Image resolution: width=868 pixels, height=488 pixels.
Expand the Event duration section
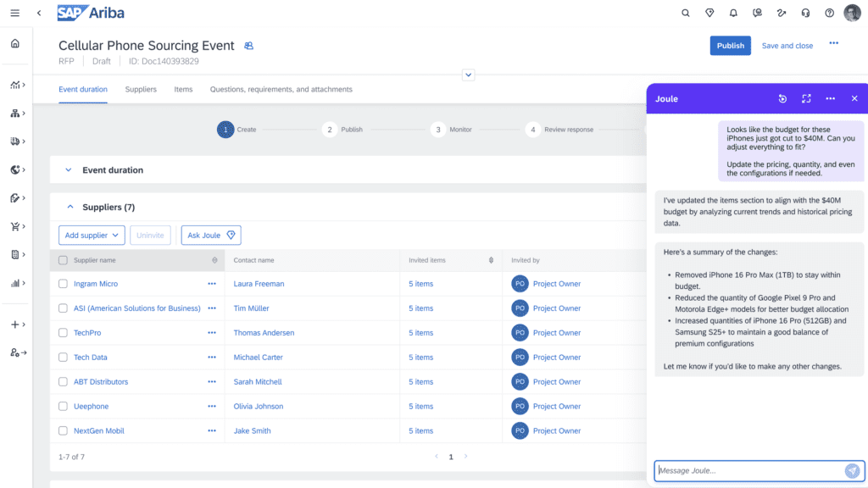click(x=69, y=170)
